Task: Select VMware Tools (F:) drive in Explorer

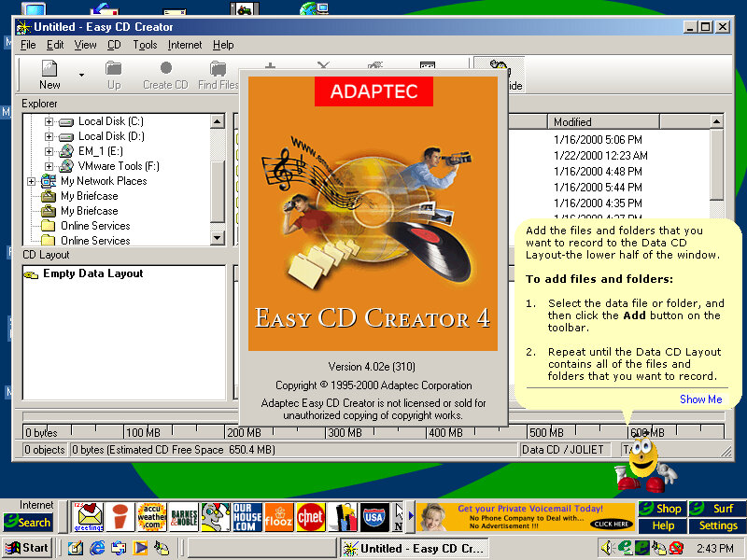Action: (118, 166)
